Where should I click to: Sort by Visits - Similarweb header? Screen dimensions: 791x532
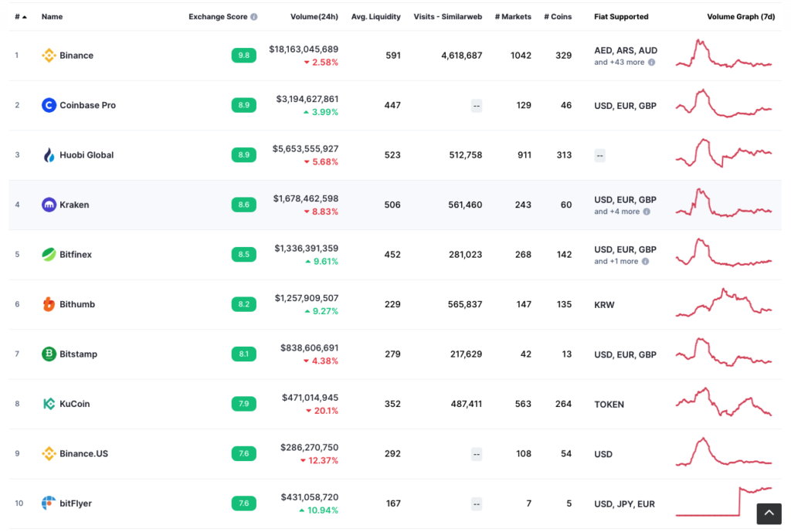447,17
